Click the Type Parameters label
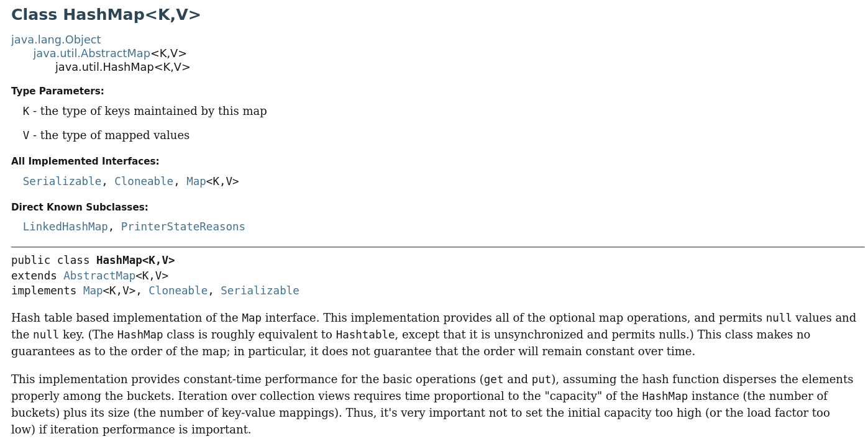This screenshot has width=868, height=444. [x=58, y=91]
